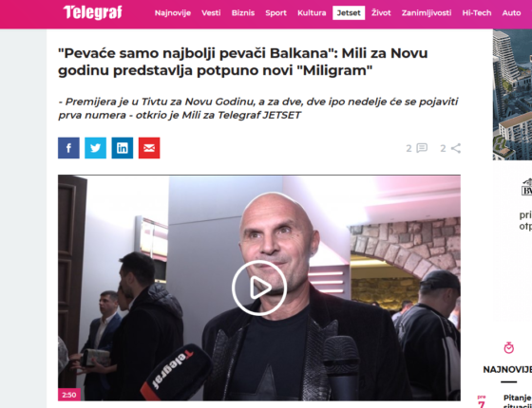Click the share count icon
532x408 pixels.
tap(456, 148)
